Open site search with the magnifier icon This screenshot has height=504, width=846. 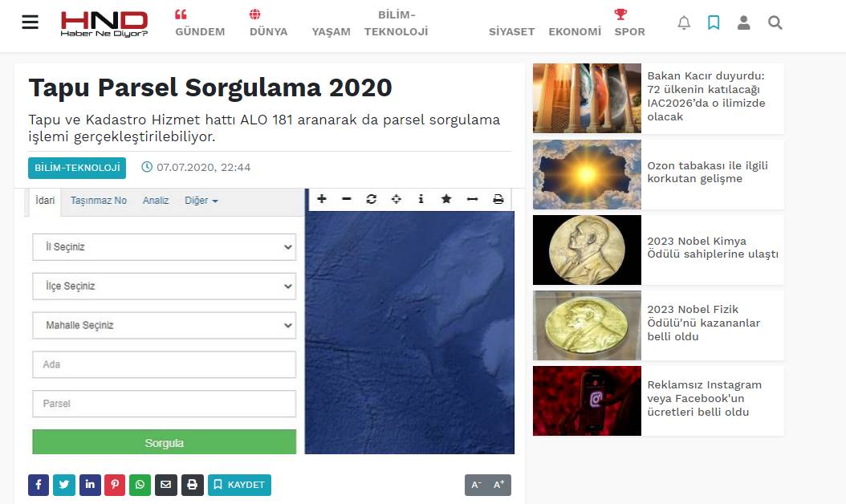click(775, 22)
